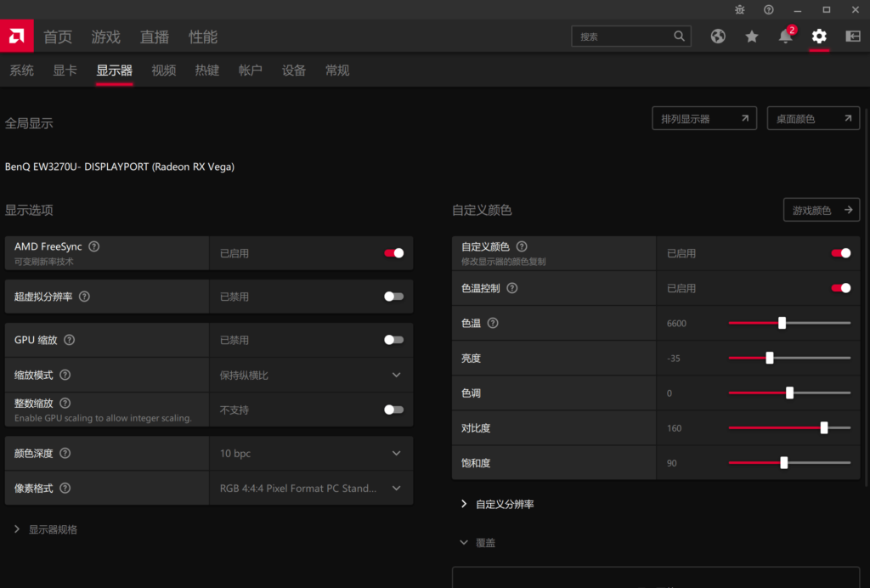
Task: Open the 像素格式 dropdown
Action: (x=311, y=488)
